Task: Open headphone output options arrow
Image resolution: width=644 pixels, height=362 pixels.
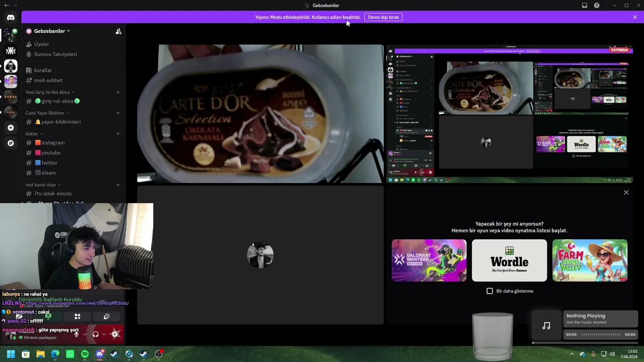Action: click(x=104, y=334)
